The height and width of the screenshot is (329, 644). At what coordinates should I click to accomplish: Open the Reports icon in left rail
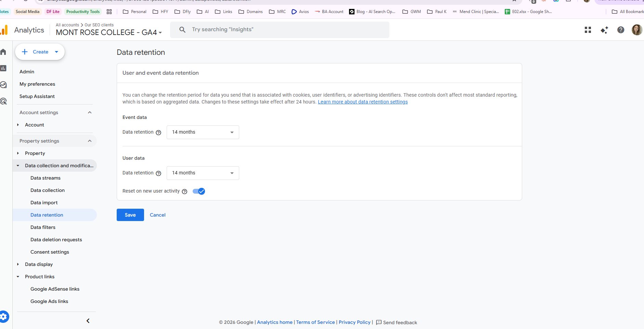click(x=3, y=68)
